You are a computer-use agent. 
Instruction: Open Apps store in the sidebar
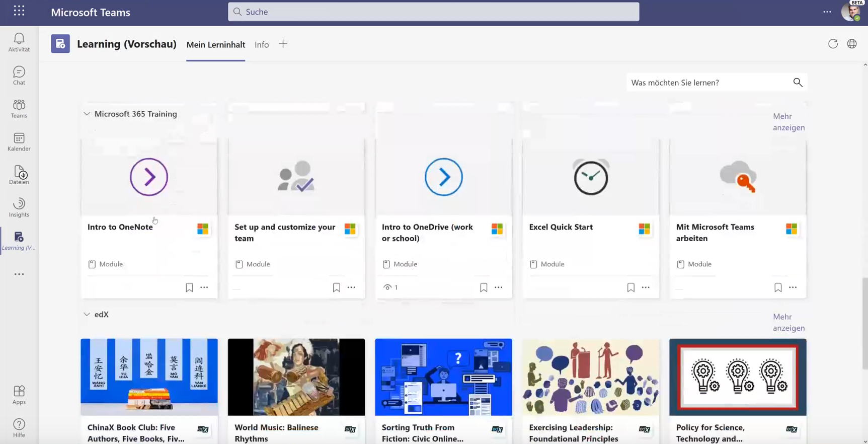[x=19, y=395]
